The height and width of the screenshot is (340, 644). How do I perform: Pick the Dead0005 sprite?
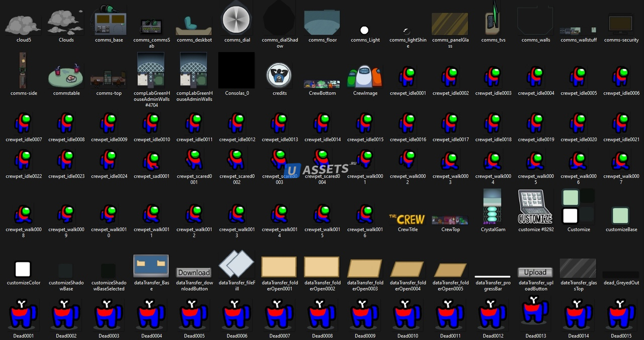pyautogui.click(x=194, y=315)
